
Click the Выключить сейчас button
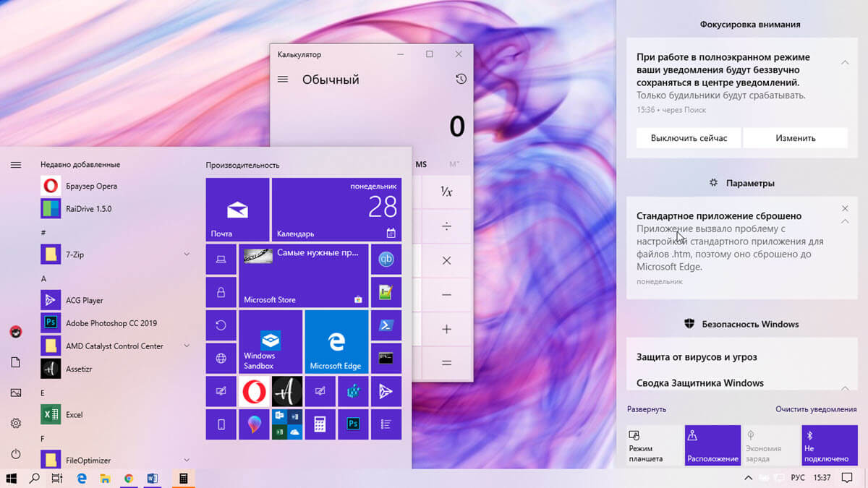pyautogui.click(x=689, y=137)
